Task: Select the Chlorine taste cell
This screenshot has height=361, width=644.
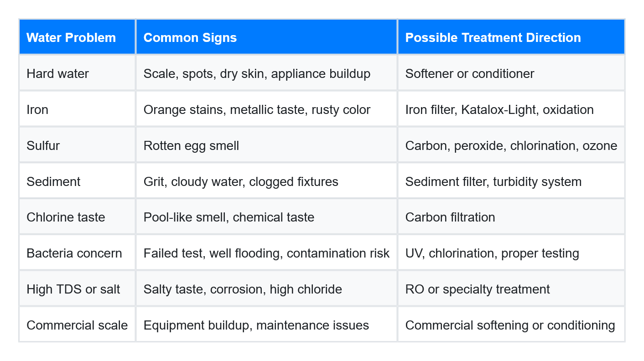Action: coord(77,217)
